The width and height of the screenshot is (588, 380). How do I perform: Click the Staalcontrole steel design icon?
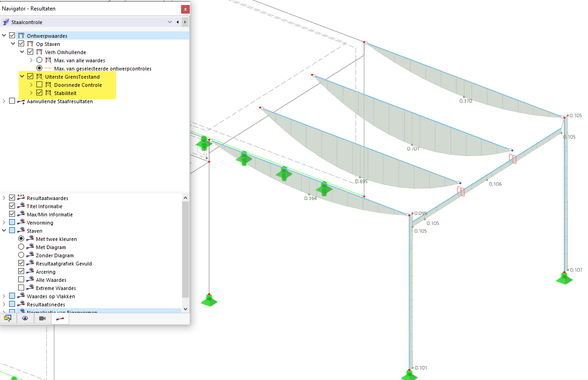[6, 22]
